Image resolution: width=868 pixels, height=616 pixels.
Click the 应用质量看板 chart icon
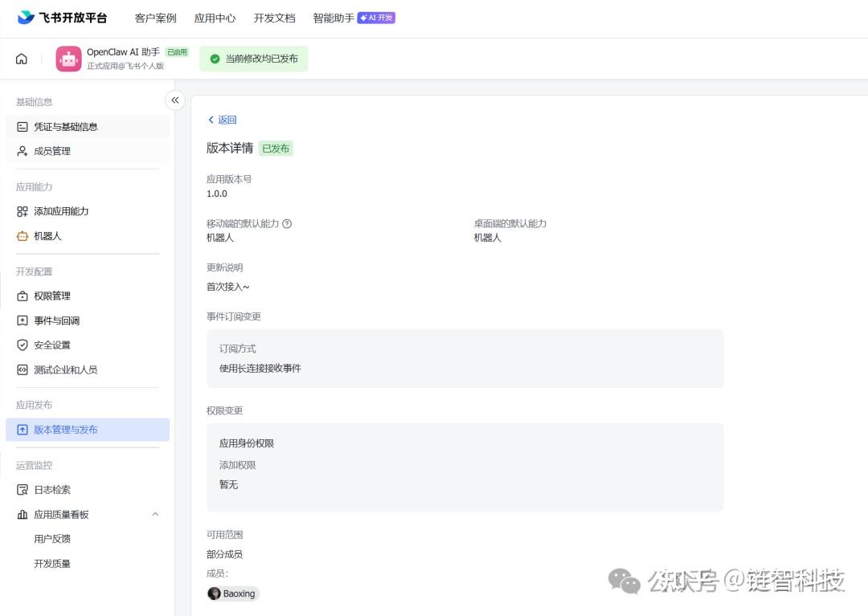coord(23,514)
